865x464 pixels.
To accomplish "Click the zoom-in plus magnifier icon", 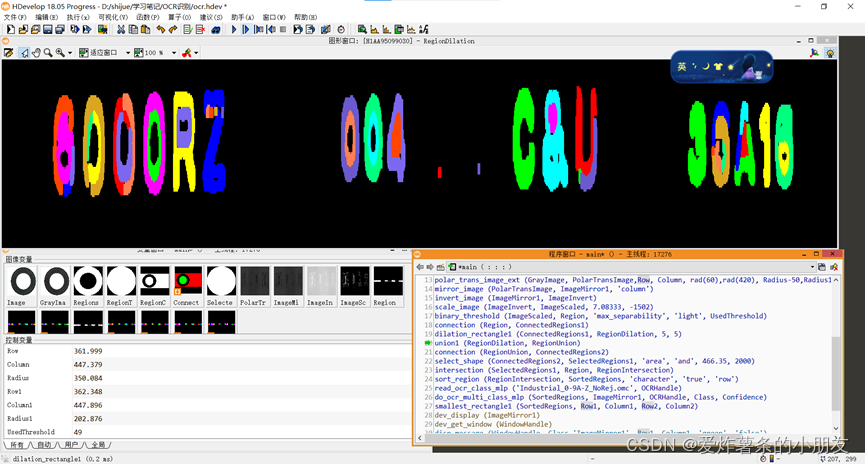I will pos(60,52).
